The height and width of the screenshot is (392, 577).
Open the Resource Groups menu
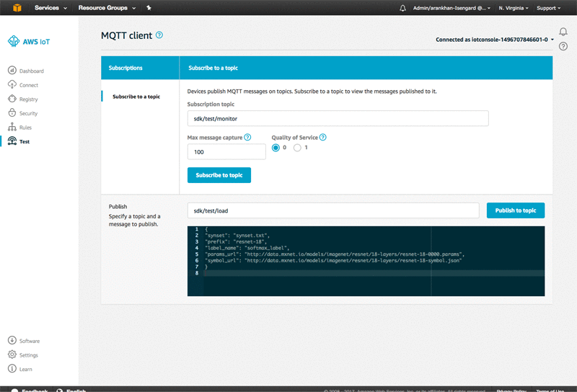coord(107,8)
